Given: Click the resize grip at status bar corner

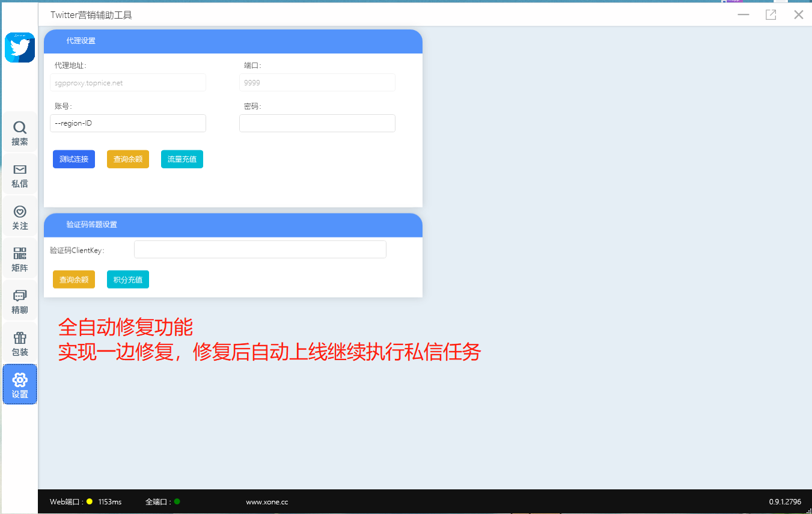Looking at the screenshot, I should (808, 510).
